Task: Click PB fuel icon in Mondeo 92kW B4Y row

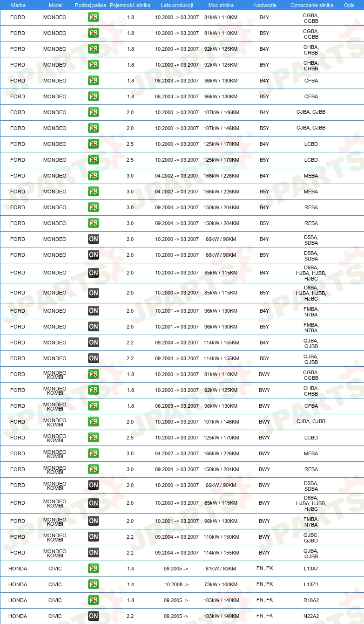Action: (x=94, y=49)
